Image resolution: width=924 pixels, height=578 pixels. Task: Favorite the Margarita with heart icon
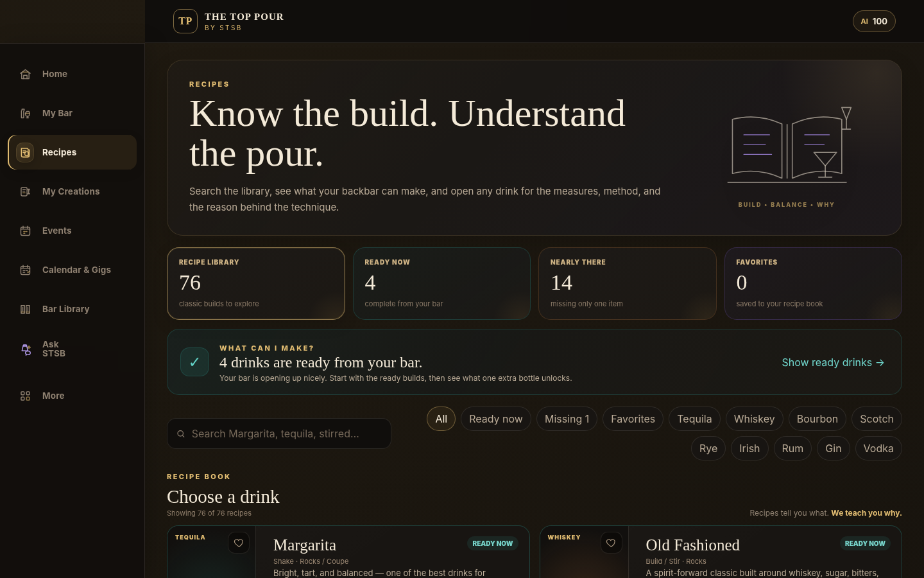[x=239, y=543]
